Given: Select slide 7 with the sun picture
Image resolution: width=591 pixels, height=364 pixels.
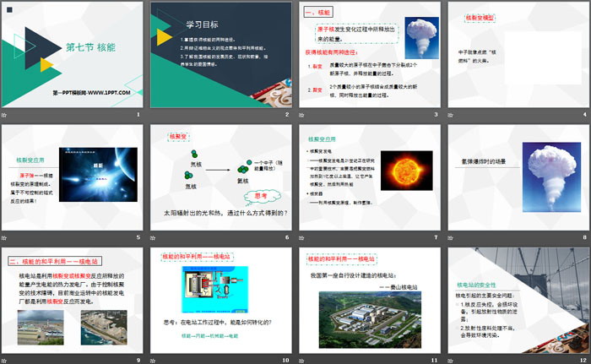Looking at the screenshot, I should tap(370, 177).
